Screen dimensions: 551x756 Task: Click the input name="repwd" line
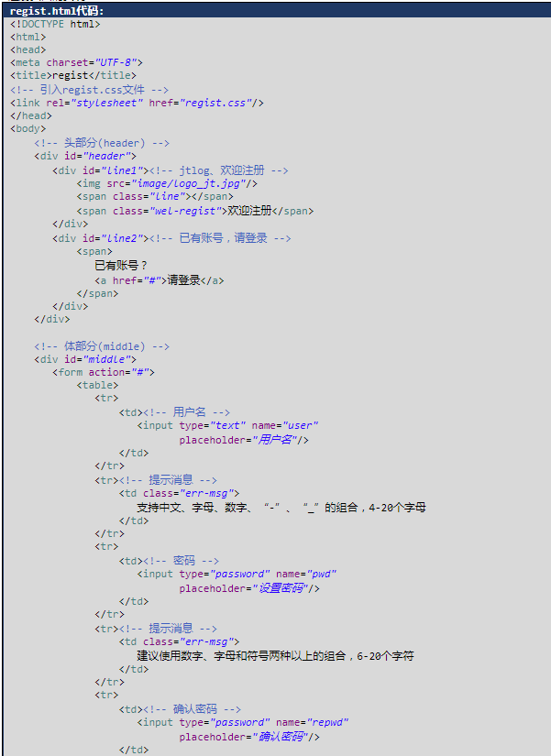tap(243, 723)
